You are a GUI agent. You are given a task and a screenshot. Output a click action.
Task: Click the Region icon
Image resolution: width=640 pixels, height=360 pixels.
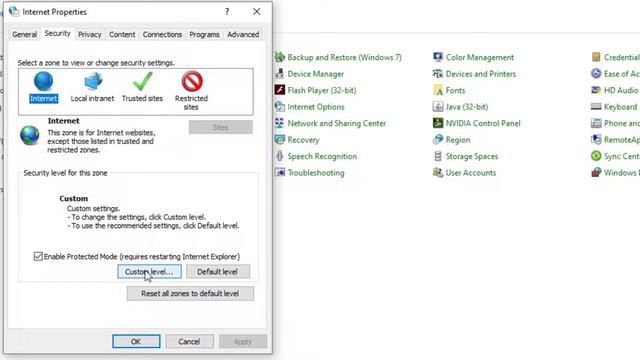(438, 140)
